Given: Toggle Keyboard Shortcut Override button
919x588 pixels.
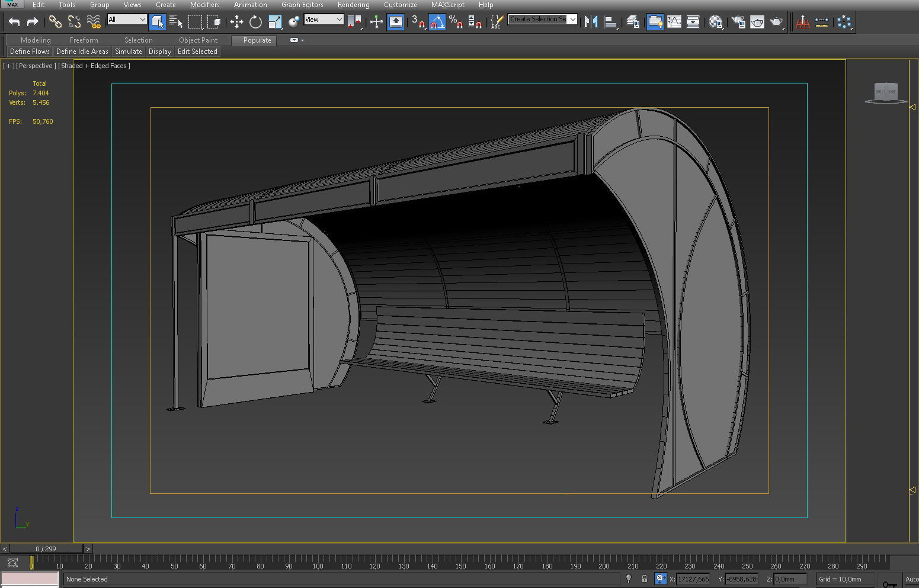Looking at the screenshot, I should coord(396,22).
